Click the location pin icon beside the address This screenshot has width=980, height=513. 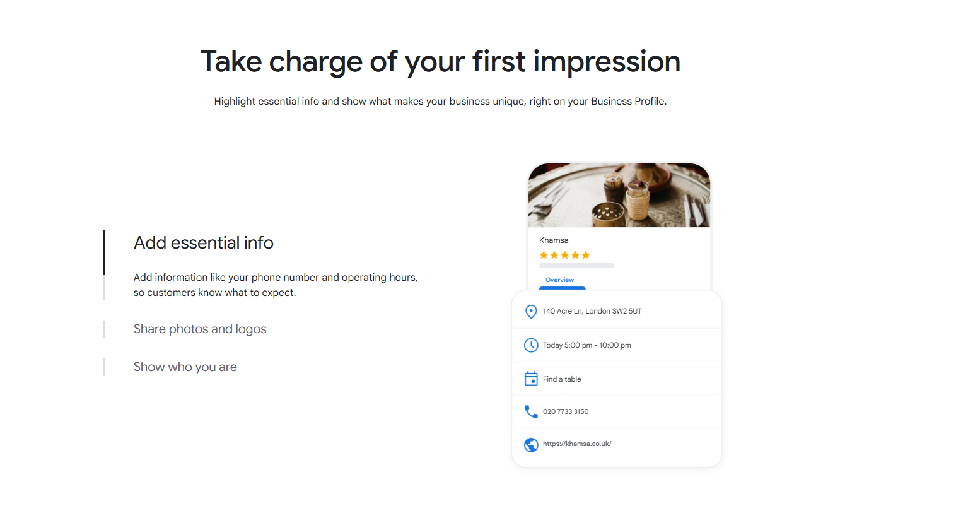(x=531, y=312)
